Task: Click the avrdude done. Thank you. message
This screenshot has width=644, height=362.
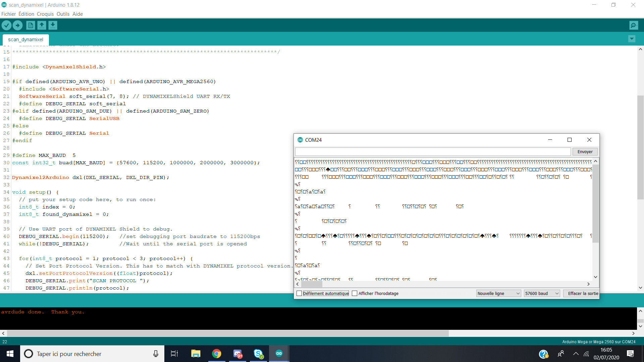Action: point(43,312)
